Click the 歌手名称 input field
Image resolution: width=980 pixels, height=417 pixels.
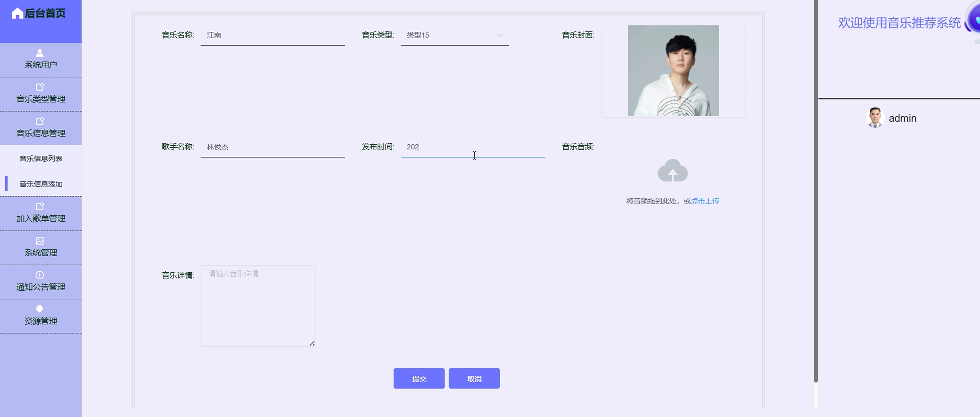[x=272, y=147]
